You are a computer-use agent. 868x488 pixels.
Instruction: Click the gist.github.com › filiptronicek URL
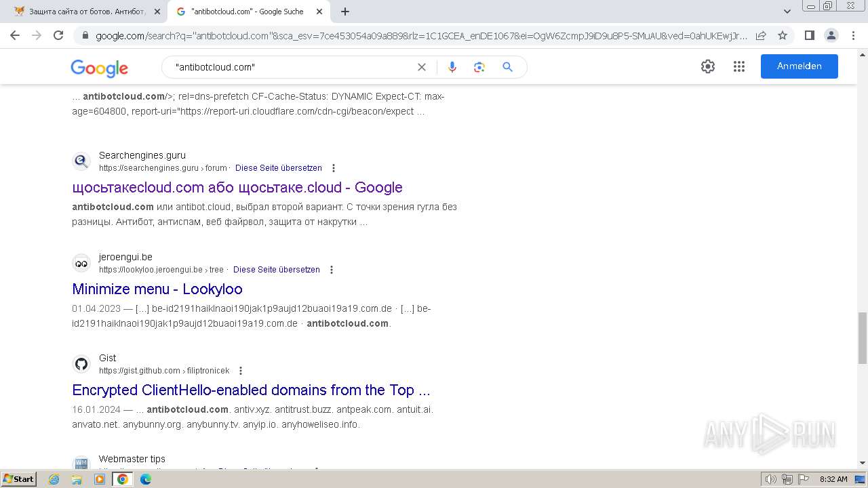tap(164, 371)
